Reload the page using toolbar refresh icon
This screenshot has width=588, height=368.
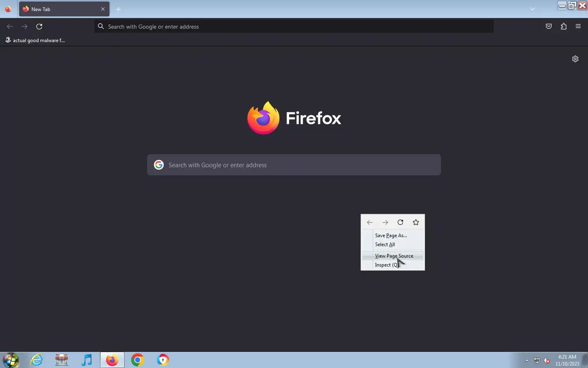pyautogui.click(x=39, y=27)
